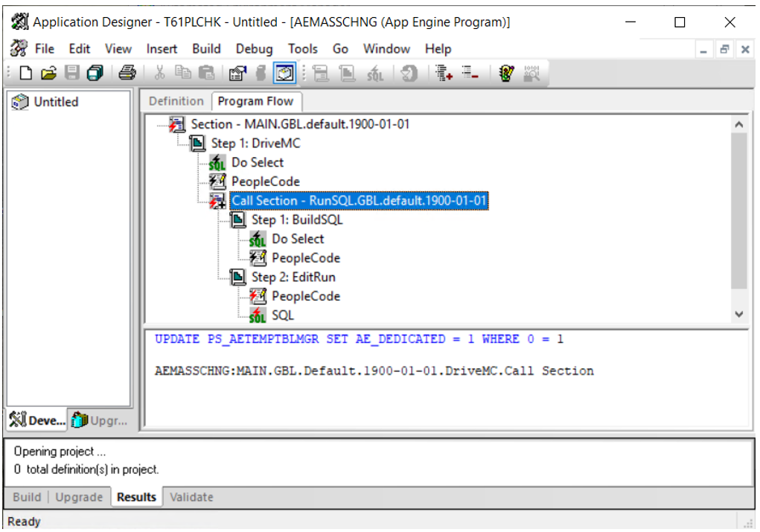This screenshot has width=760, height=532.
Task: Open the Help menu
Action: [438, 49]
